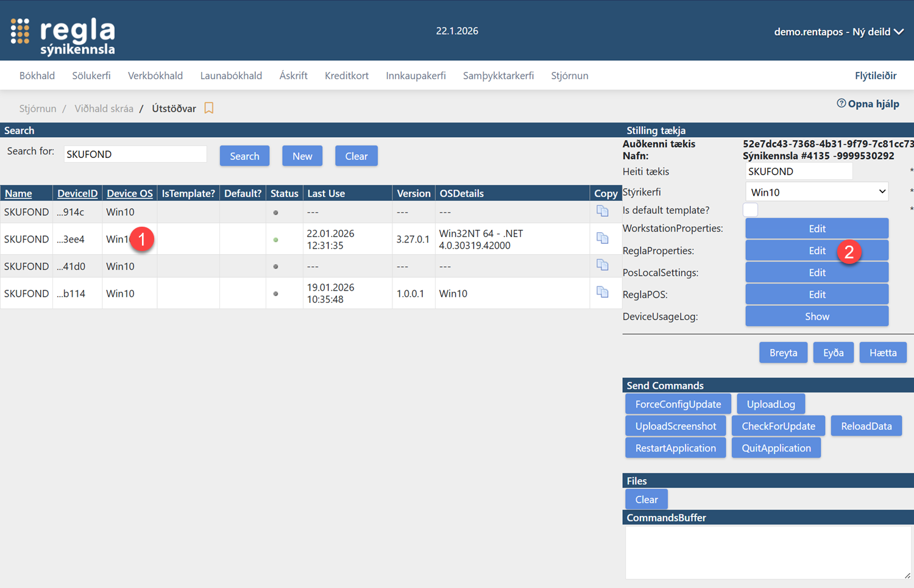Bookmark the Útstöðvar page
This screenshot has width=914, height=588.
[x=209, y=108]
